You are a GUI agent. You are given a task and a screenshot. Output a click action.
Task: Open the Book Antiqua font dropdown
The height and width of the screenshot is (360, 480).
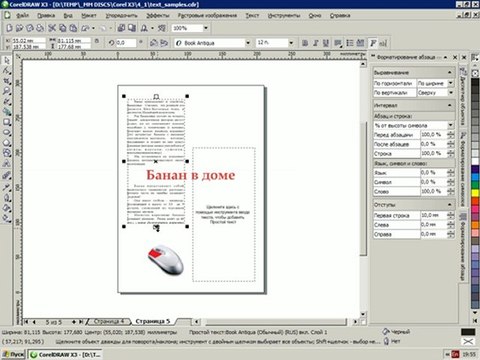click(x=248, y=43)
